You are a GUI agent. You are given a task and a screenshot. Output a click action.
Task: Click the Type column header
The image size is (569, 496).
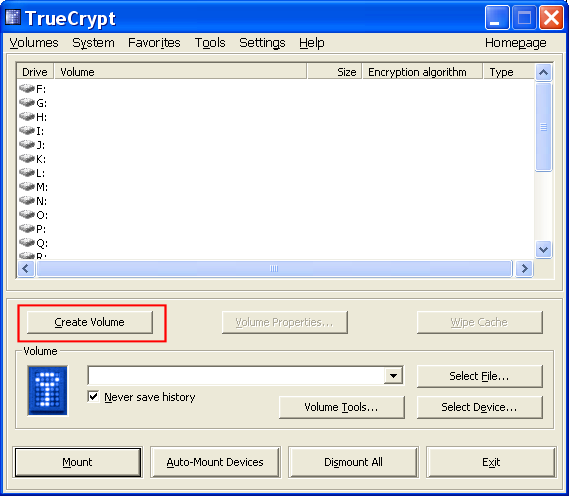[509, 72]
